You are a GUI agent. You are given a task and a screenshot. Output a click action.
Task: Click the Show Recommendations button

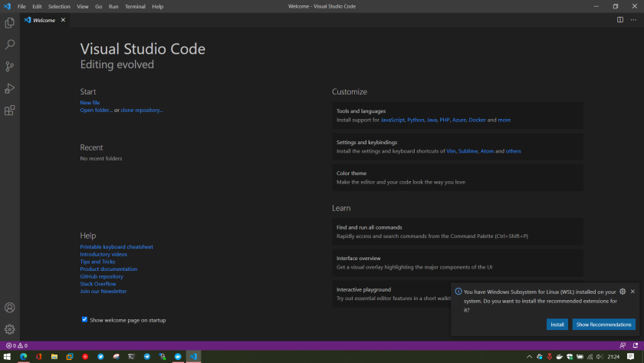coord(603,325)
